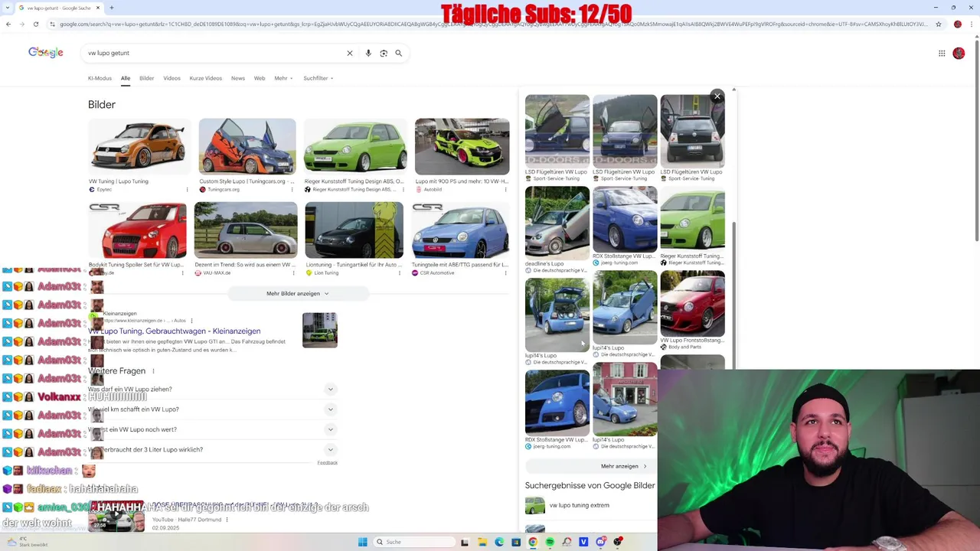
Task: Open the three-dot menu of the Kleinanzeigen result
Action: coord(191,321)
